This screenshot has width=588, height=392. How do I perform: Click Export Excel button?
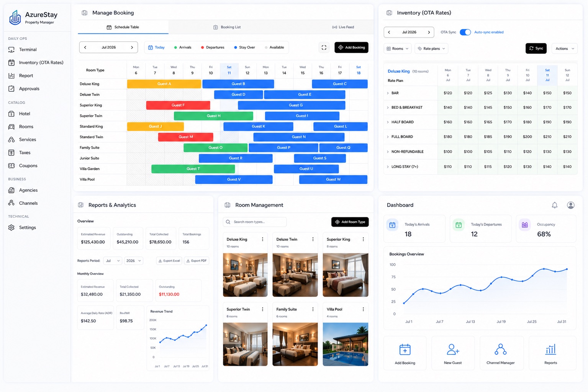pos(169,261)
